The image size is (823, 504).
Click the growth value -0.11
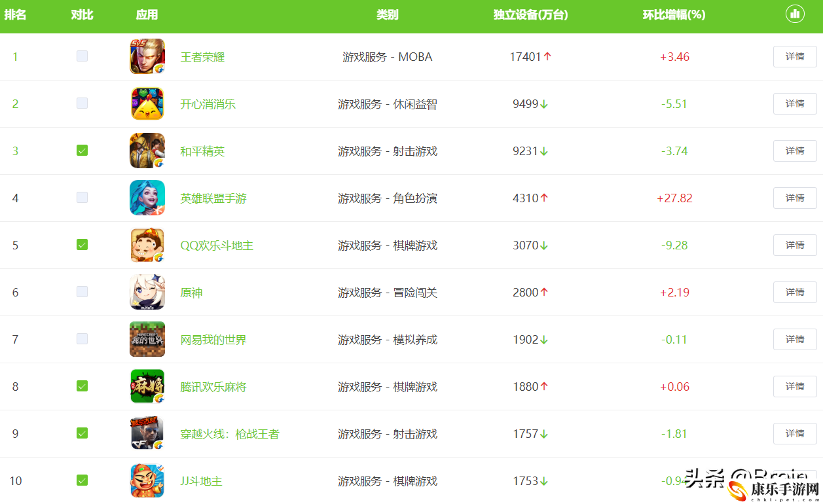click(x=674, y=340)
